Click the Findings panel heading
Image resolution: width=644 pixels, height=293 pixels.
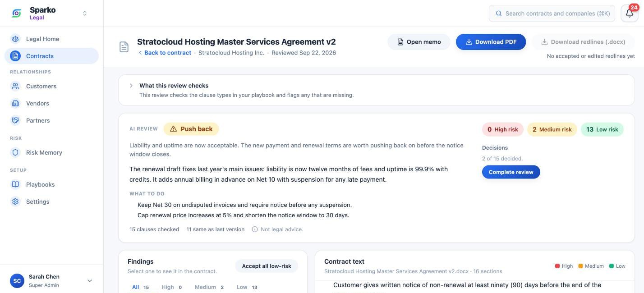[141, 261]
